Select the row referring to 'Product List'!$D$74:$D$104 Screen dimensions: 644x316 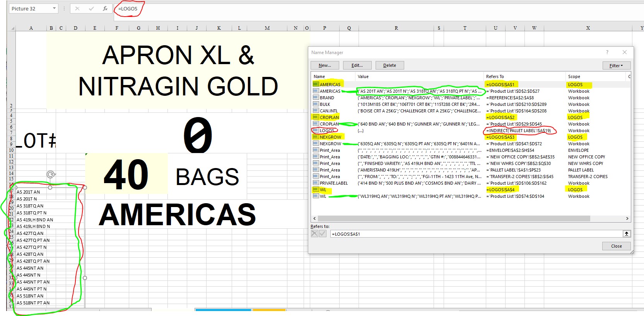[470, 196]
